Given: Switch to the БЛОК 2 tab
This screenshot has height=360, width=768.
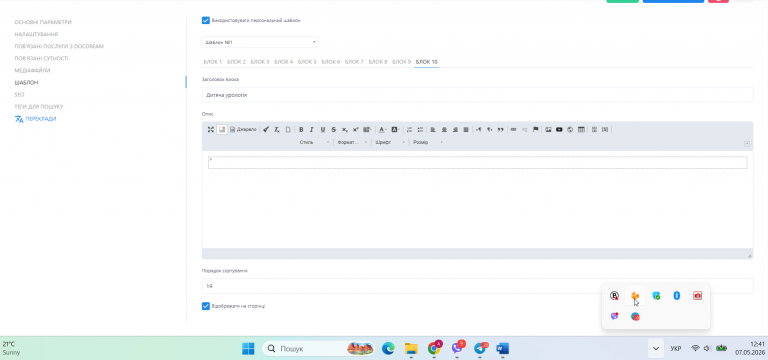Looking at the screenshot, I should (x=237, y=62).
